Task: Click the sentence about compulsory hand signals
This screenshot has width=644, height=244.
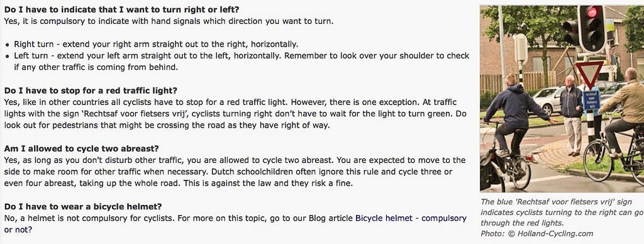Action: coord(169,21)
